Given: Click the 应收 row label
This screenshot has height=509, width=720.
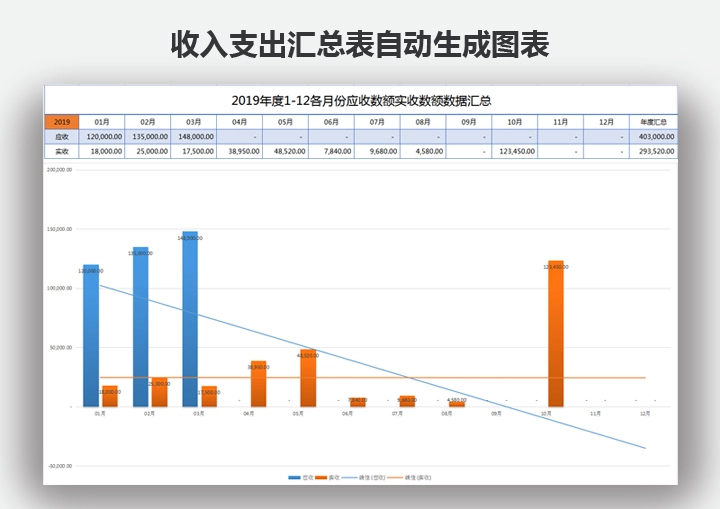Looking at the screenshot, I should point(61,137).
